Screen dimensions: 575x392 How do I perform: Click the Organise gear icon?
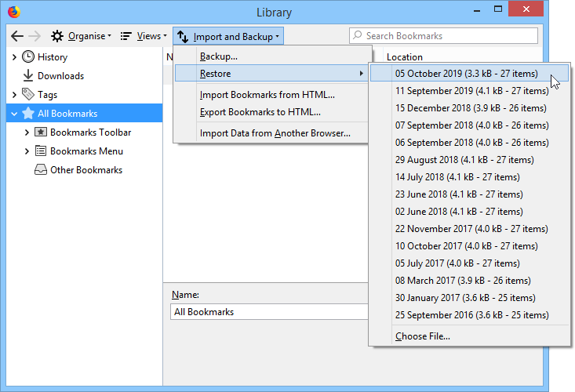coord(56,36)
